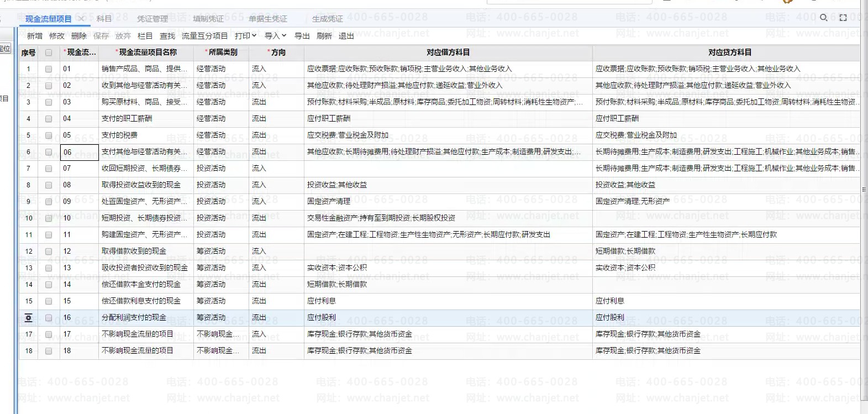The width and height of the screenshot is (868, 414).
Task: Sort by the 现金流量项目名称 column header
Action: click(146, 53)
